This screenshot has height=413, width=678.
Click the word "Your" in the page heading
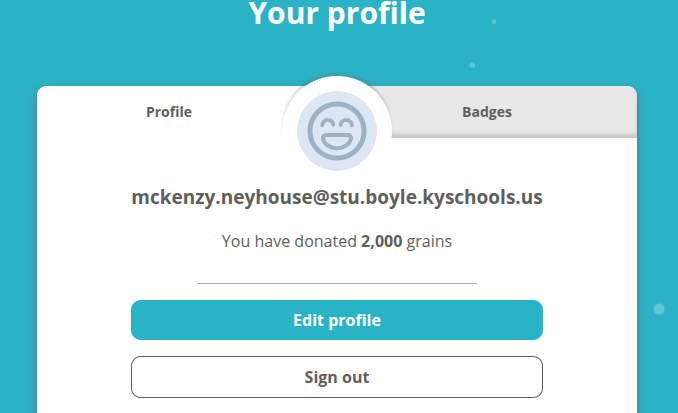click(x=282, y=14)
